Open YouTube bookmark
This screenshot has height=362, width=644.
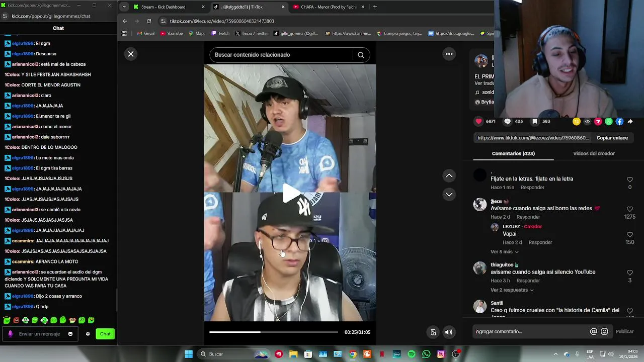171,34
